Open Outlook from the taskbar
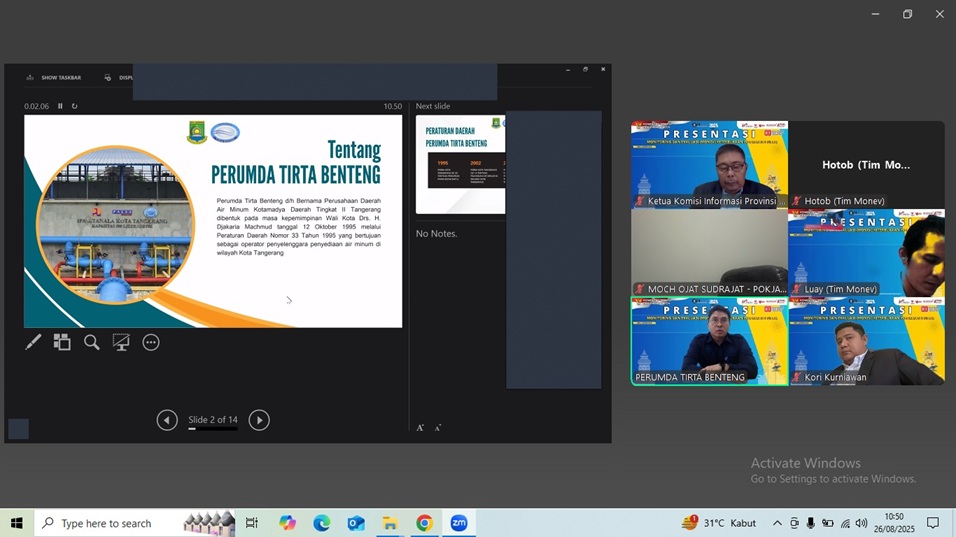 click(356, 523)
